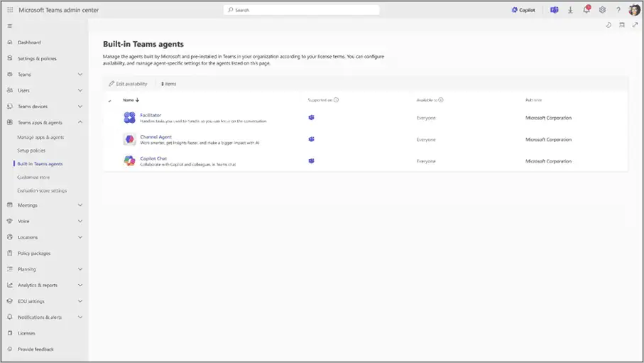Expand the Voice section chevron
This screenshot has height=363, width=644.
click(x=80, y=221)
